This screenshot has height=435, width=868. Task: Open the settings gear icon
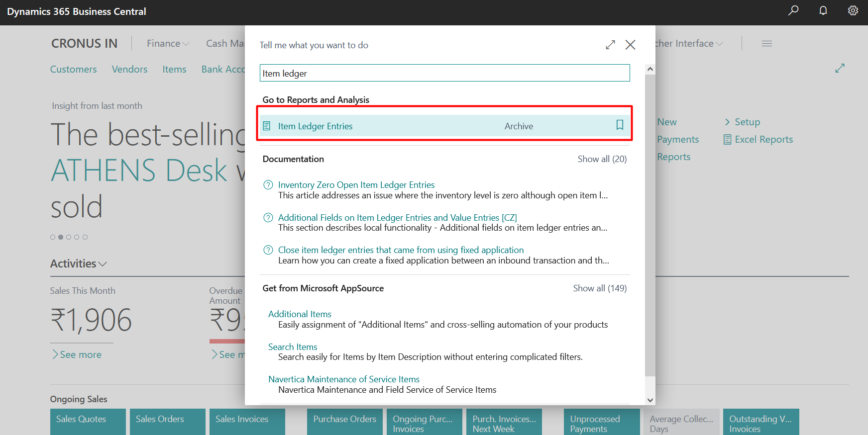pyautogui.click(x=853, y=10)
